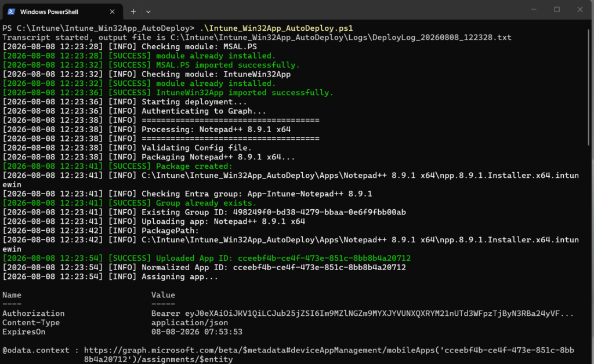Click 'Validating Config file.' line

tap(127, 148)
